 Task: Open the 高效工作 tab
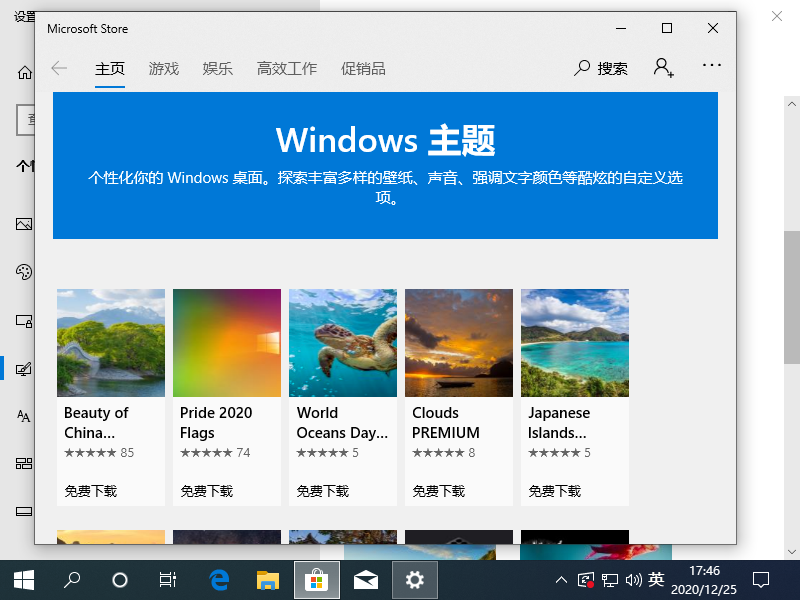286,68
